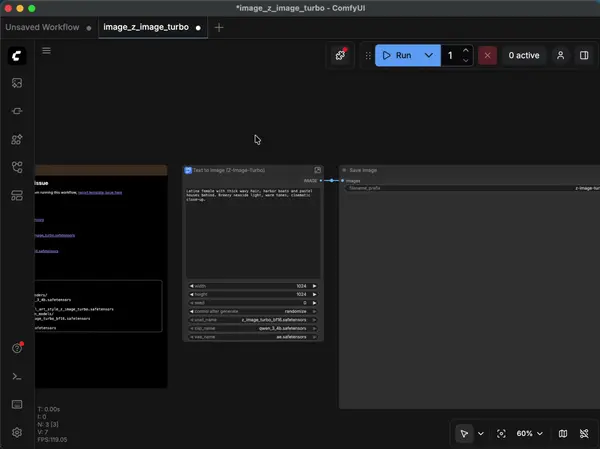Increase height with right arrow
This screenshot has width=600, height=449.
[315, 294]
